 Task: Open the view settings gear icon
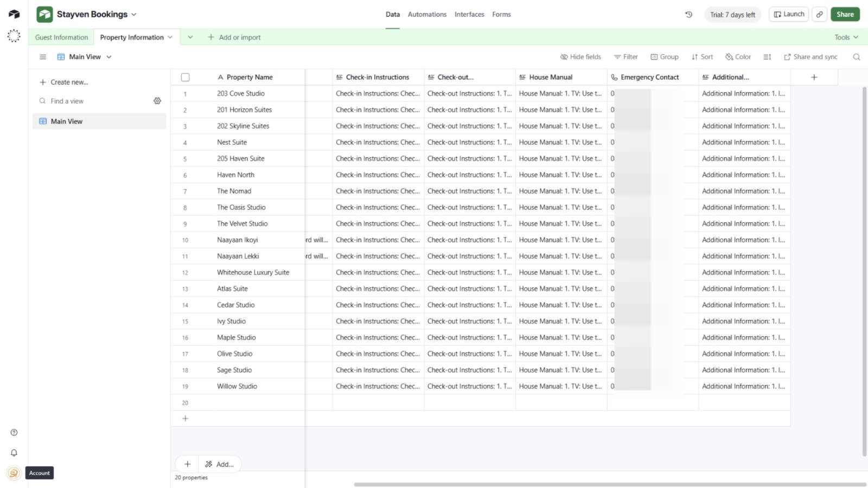click(x=157, y=101)
